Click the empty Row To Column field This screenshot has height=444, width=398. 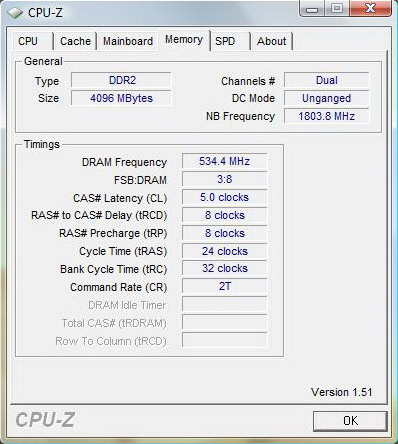(225, 341)
